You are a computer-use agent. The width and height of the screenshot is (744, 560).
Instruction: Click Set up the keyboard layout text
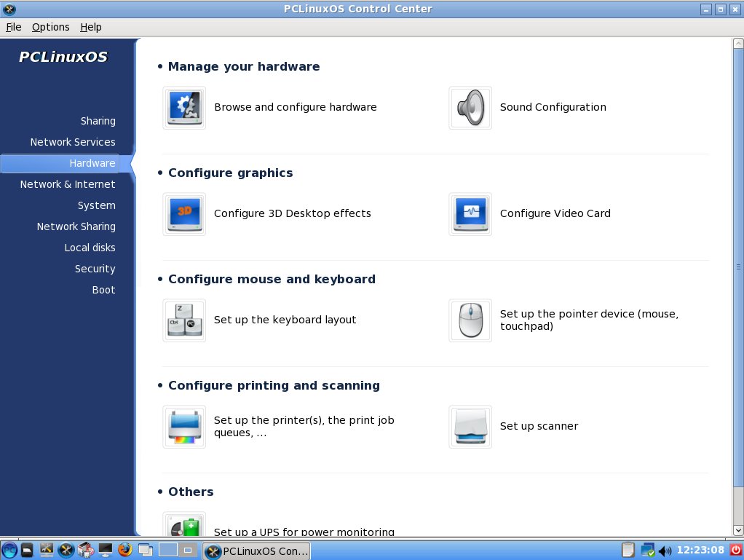285,320
